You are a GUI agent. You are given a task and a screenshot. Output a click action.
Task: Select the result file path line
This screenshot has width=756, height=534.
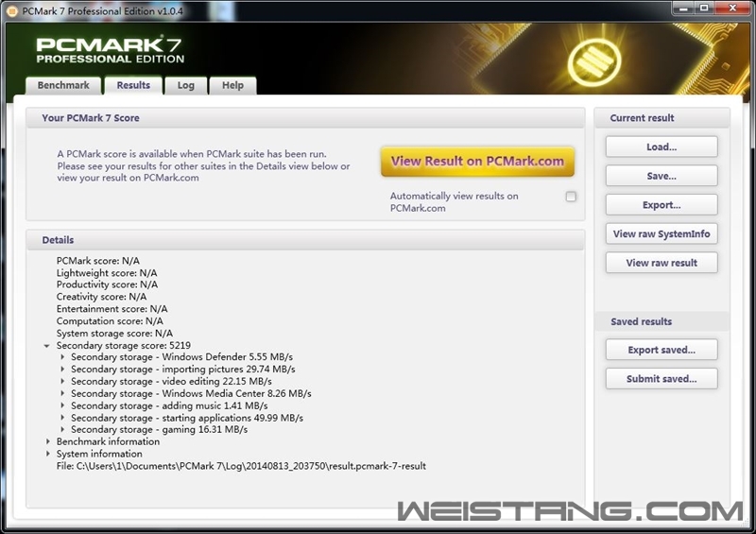pos(241,466)
